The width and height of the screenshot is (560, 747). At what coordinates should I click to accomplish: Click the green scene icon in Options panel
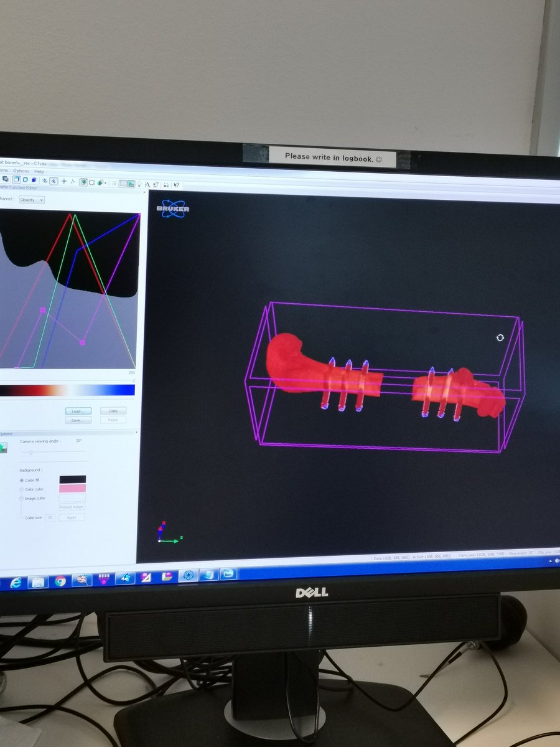[3, 448]
